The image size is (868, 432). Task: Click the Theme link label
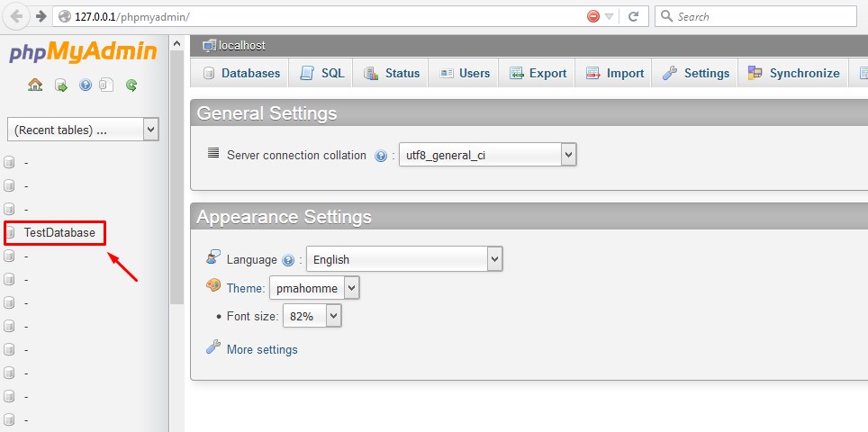coord(244,288)
